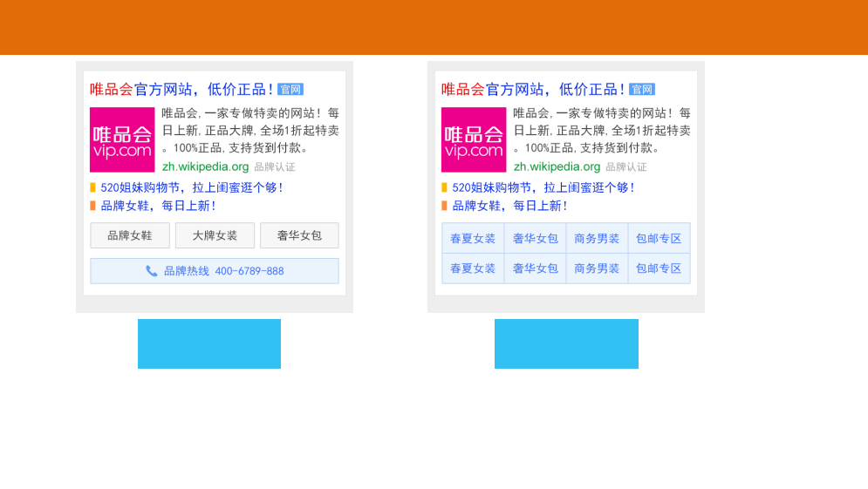This screenshot has width=868, height=489.
Task: Click the 大牌女装 button
Action: click(x=215, y=235)
